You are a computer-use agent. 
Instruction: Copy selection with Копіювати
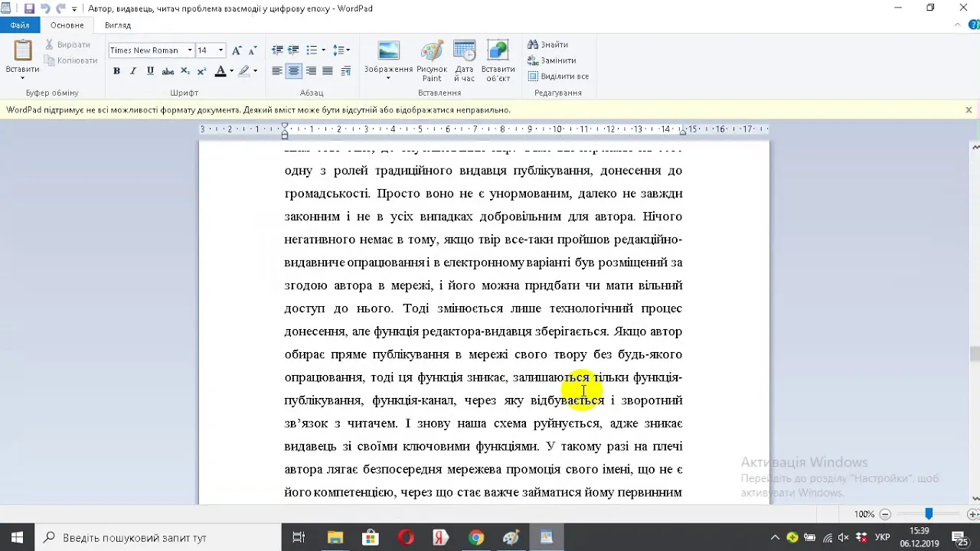click(70, 60)
